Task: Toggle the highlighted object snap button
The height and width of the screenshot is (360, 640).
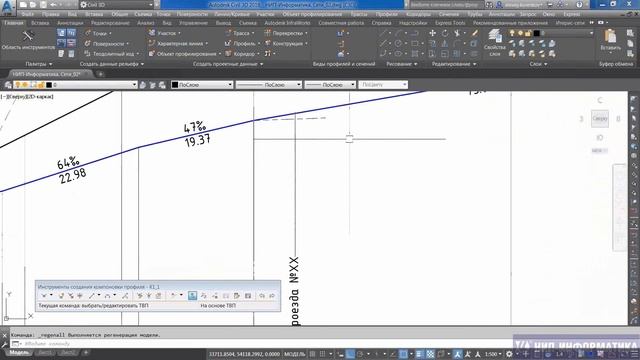Action: click(x=403, y=354)
